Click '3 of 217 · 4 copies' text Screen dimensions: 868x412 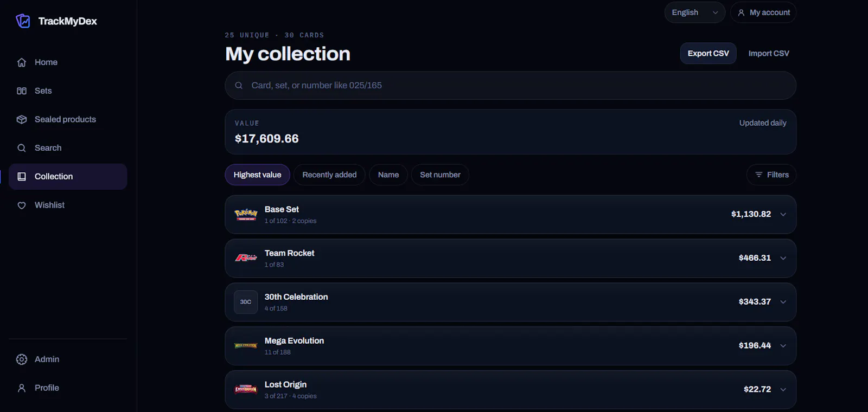(x=290, y=396)
